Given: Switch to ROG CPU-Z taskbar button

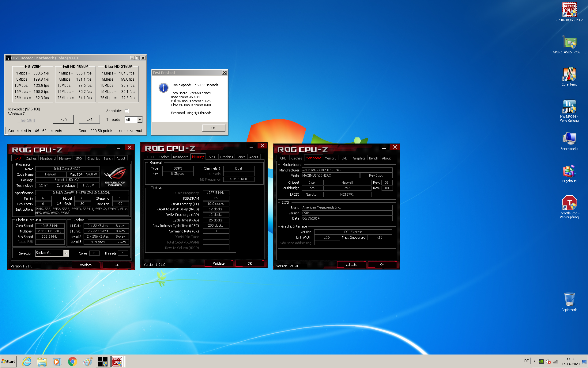Looking at the screenshot, I should pos(117,362).
